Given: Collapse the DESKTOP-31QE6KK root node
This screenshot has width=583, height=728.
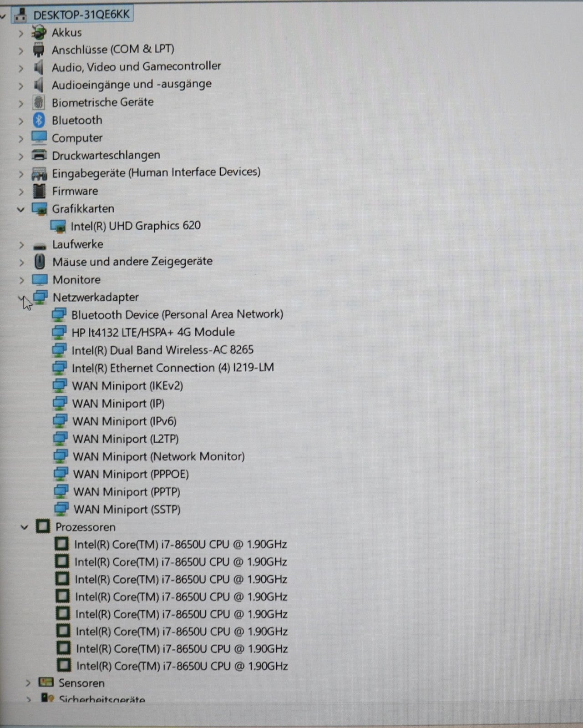Looking at the screenshot, I should (4, 16).
